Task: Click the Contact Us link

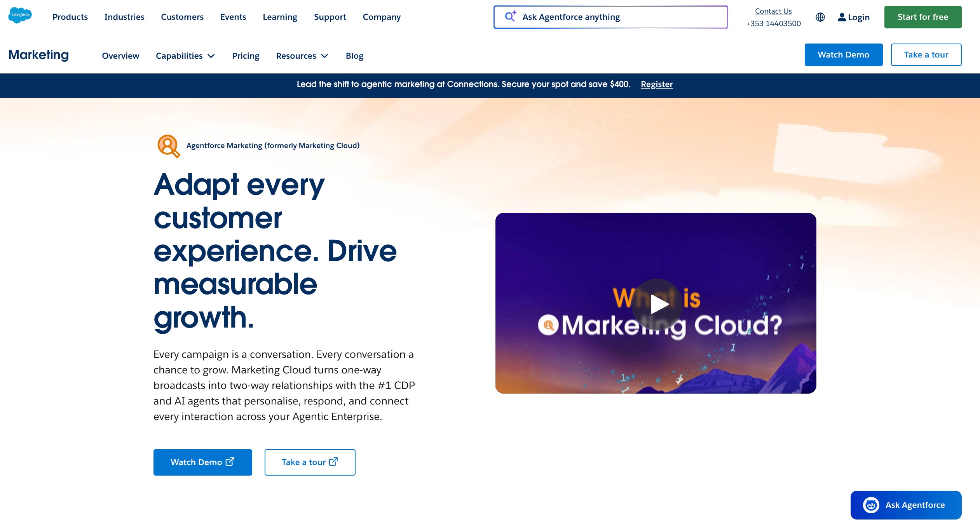Action: [x=772, y=11]
